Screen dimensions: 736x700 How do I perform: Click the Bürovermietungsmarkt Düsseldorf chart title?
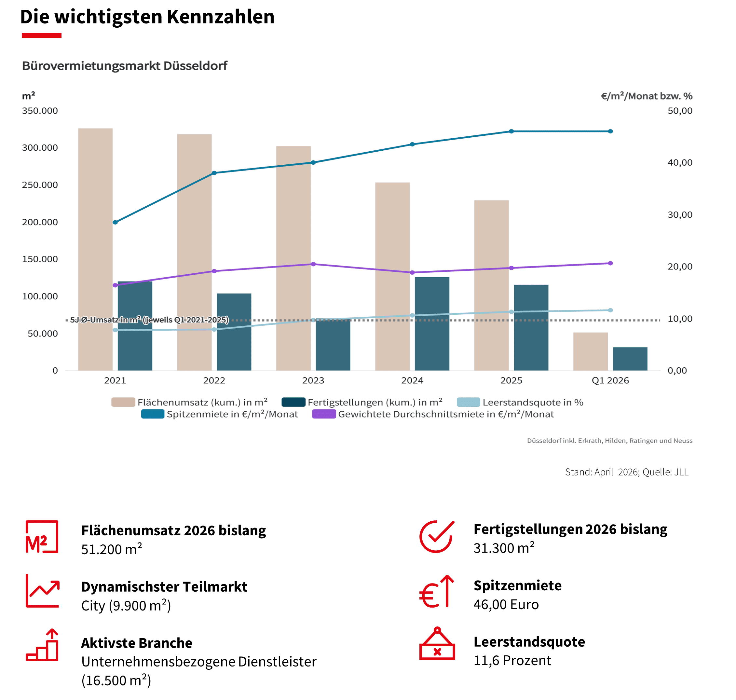coord(125,66)
